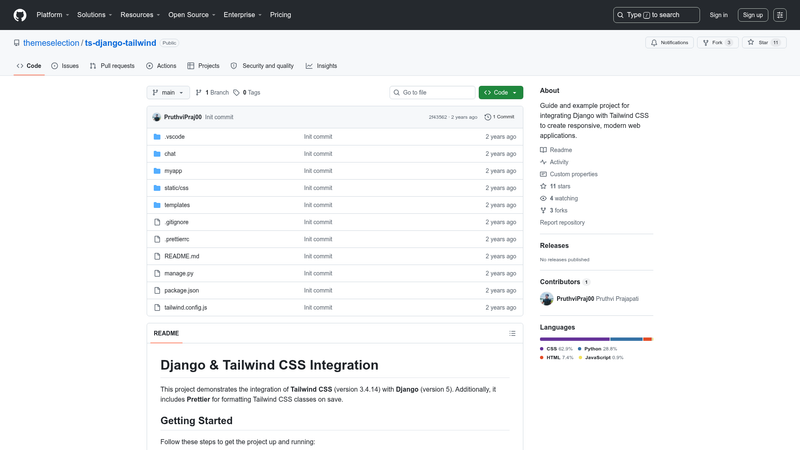Select the tailwind.config.js file icon
Screen dimensions: 800x450
pyautogui.click(x=157, y=308)
